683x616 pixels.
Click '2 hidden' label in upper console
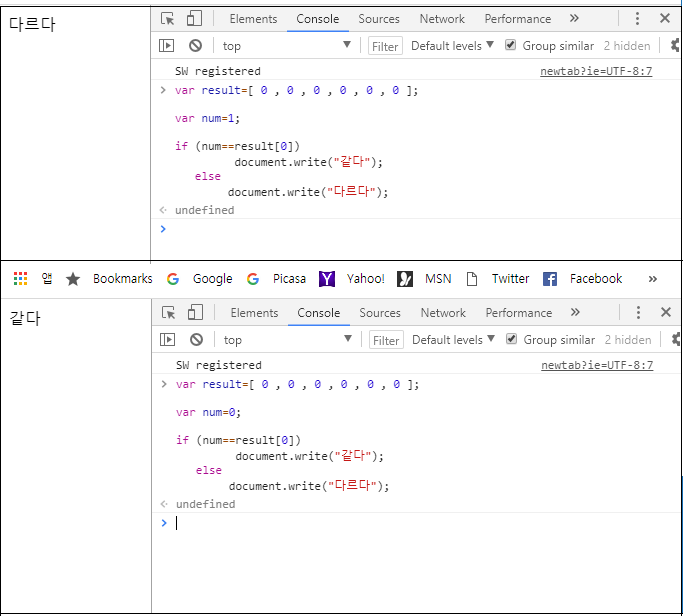(626, 46)
